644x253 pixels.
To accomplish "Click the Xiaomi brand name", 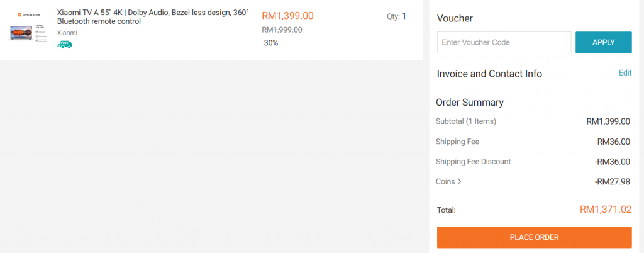I will point(67,33).
